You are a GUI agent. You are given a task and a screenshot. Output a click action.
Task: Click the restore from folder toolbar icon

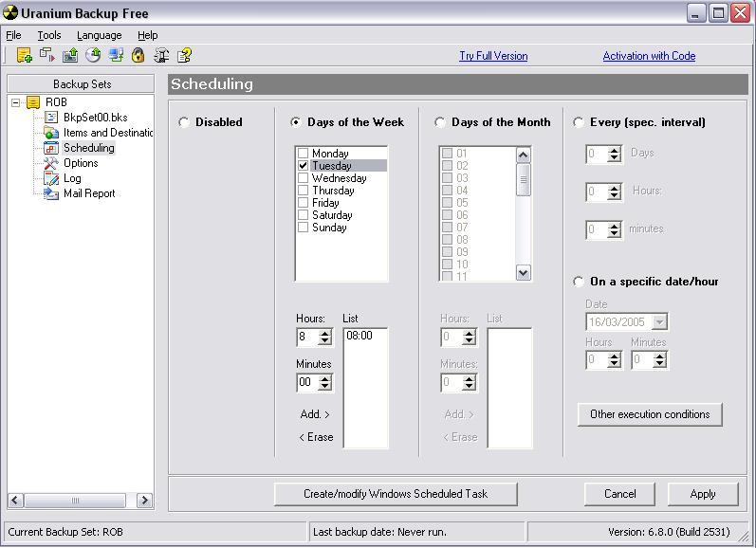(x=70, y=55)
